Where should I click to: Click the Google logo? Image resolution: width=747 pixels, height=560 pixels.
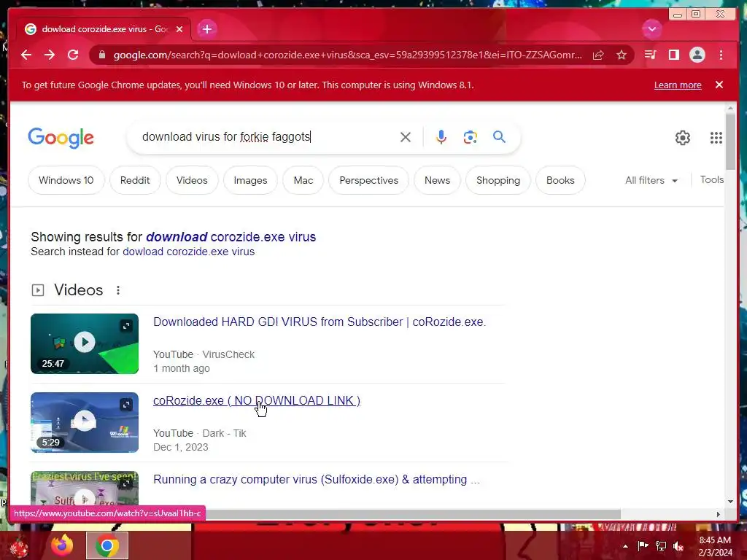click(61, 138)
